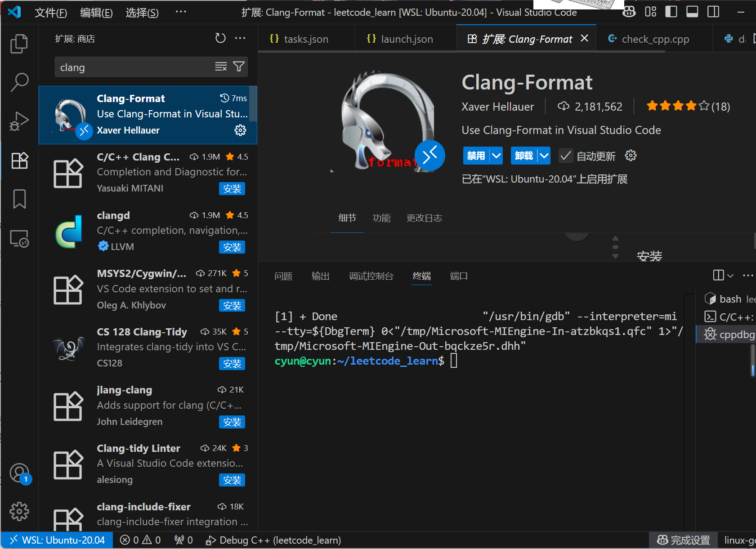Open the 文件(F) menu
Image resolution: width=756 pixels, height=549 pixels.
(x=51, y=12)
